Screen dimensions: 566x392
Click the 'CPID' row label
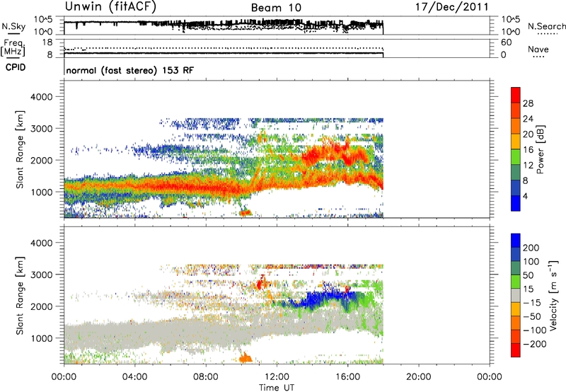click(16, 67)
